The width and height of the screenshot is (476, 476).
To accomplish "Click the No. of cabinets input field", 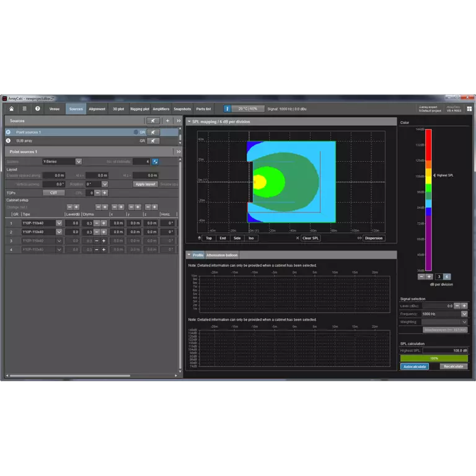I will (x=141, y=162).
